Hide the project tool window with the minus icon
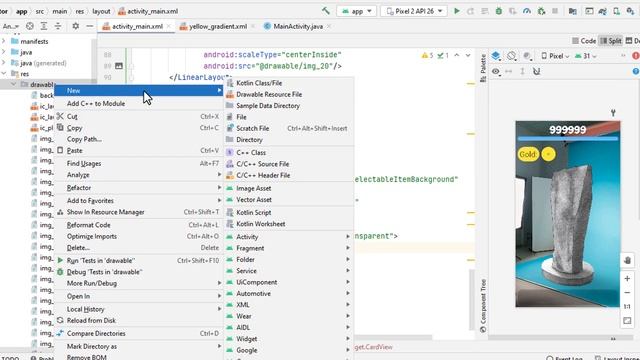 point(89,26)
